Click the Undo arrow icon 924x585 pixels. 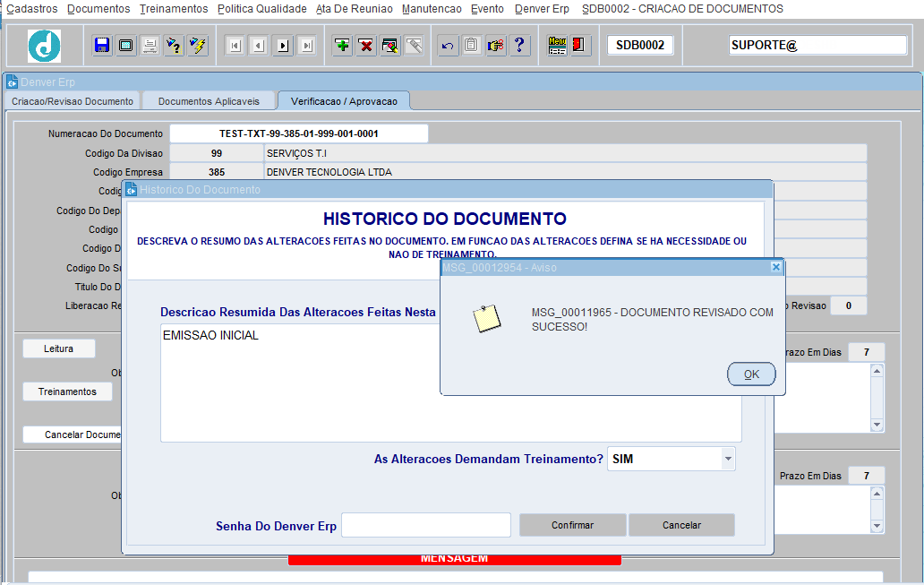click(448, 46)
